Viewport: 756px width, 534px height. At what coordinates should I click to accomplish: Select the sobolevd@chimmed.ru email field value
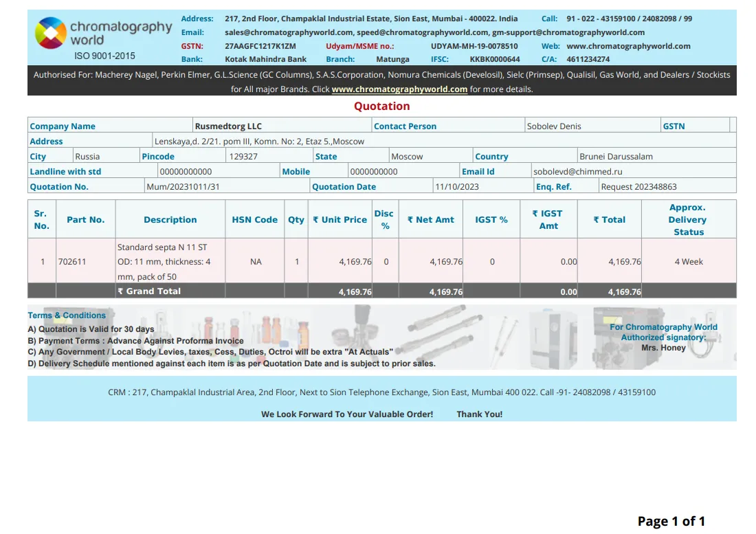pyautogui.click(x=578, y=172)
